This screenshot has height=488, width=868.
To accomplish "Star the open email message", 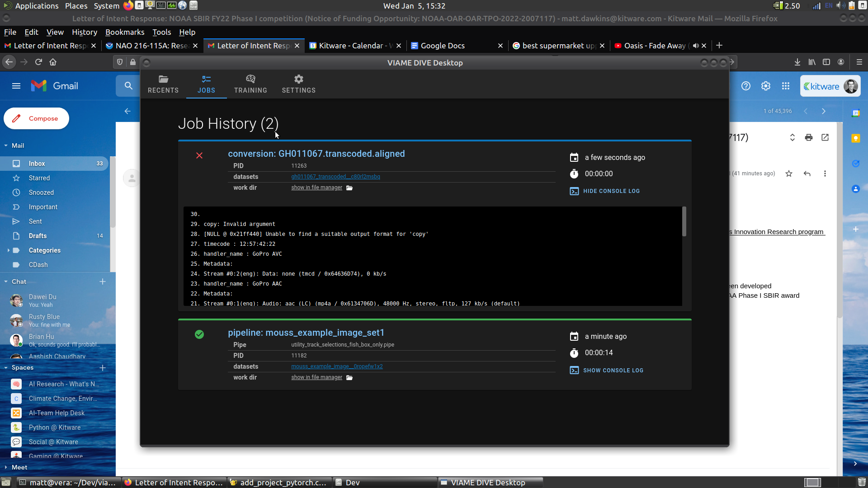I will (x=789, y=174).
